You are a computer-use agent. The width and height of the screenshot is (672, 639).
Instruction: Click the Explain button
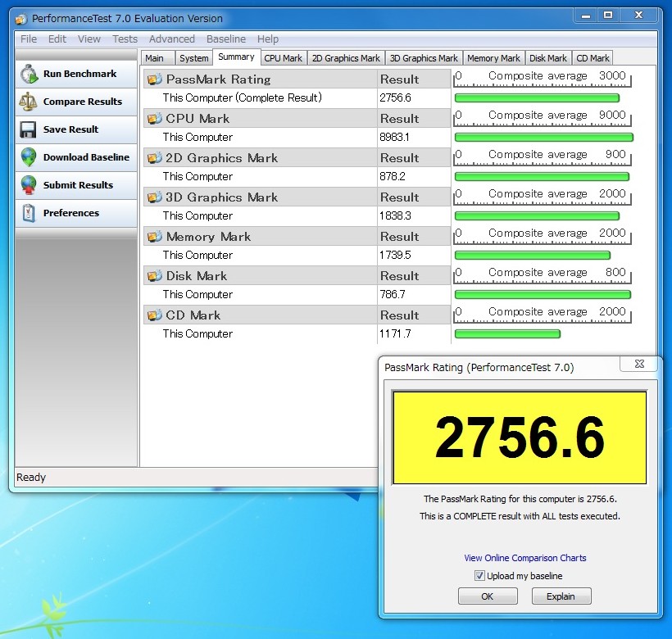click(561, 596)
